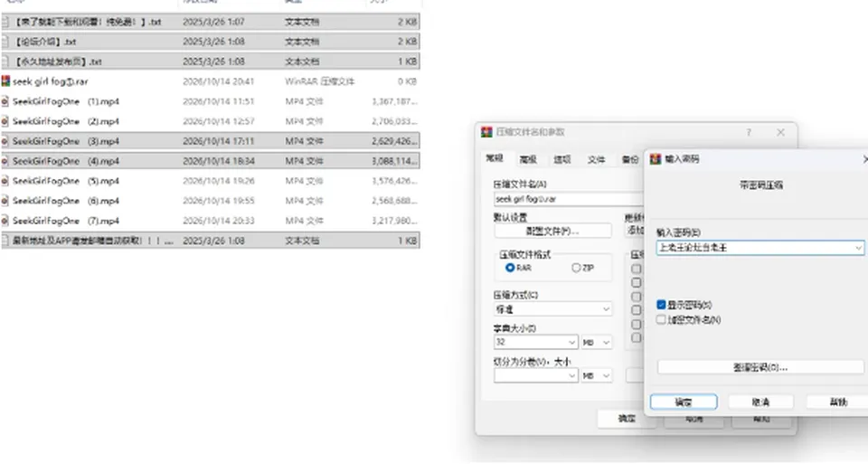Switch to the 备份 tab
Viewport: 868px width, 464px height.
coord(630,160)
